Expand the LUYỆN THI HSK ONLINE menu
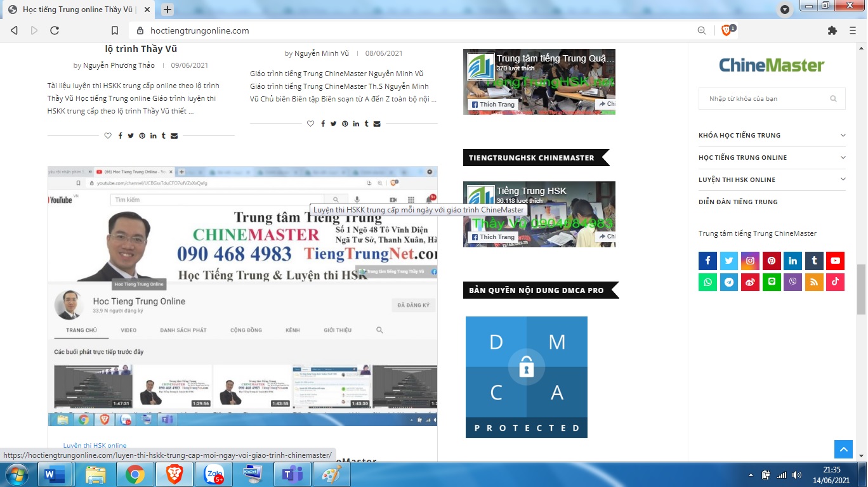This screenshot has width=868, height=487. tap(843, 179)
